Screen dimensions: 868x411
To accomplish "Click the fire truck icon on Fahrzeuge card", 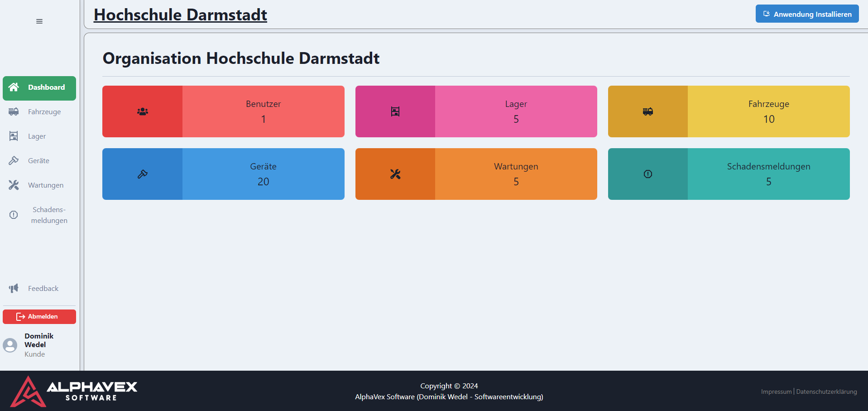I will pos(648,111).
